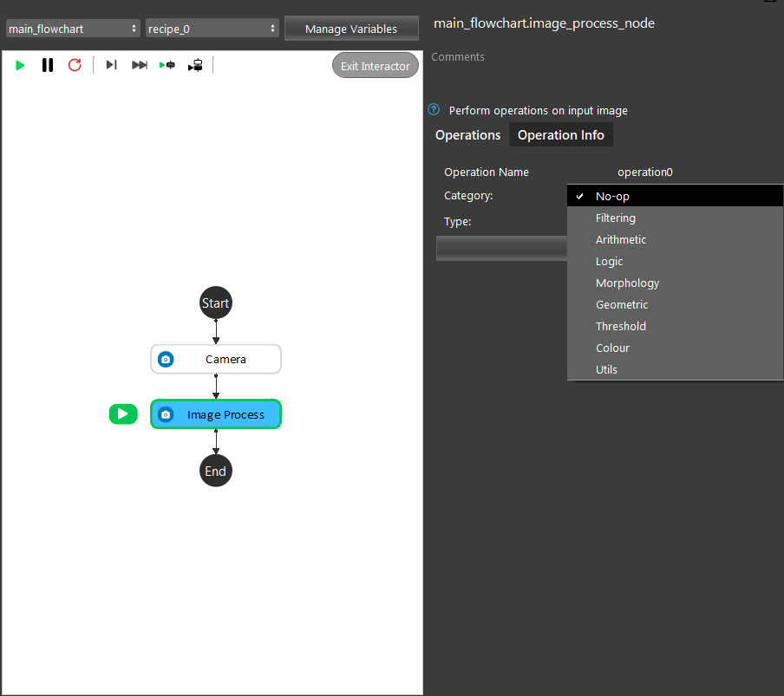Viewport: 784px width, 696px height.
Task: Select No-op in the category list
Action: (x=675, y=197)
